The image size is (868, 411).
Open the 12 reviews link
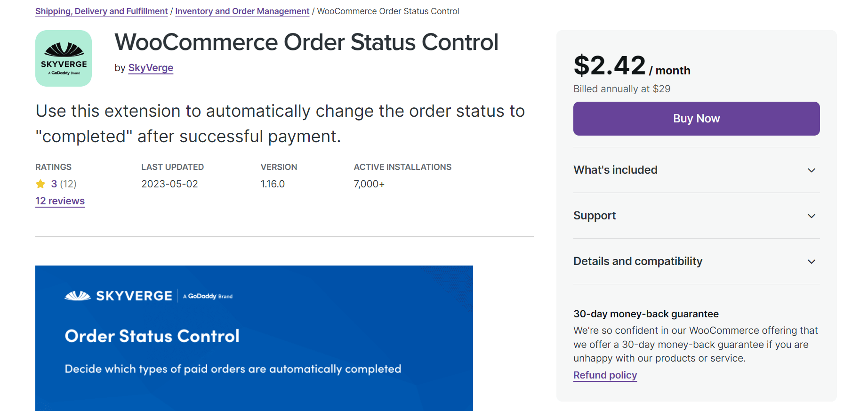click(x=60, y=201)
